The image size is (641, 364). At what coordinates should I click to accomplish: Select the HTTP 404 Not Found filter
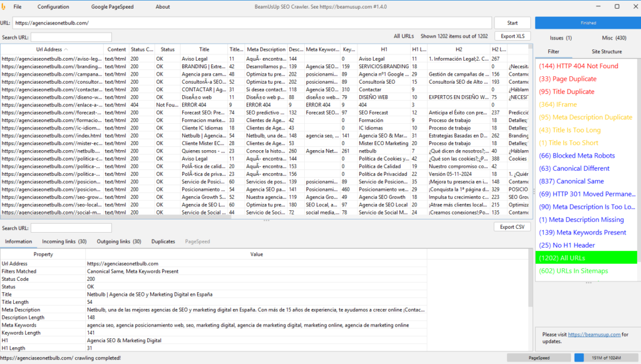[x=578, y=66]
